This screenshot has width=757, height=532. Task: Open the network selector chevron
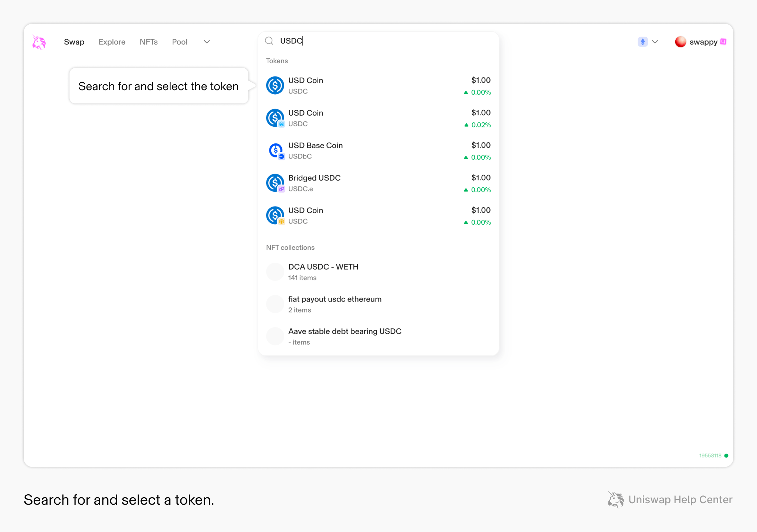point(655,42)
